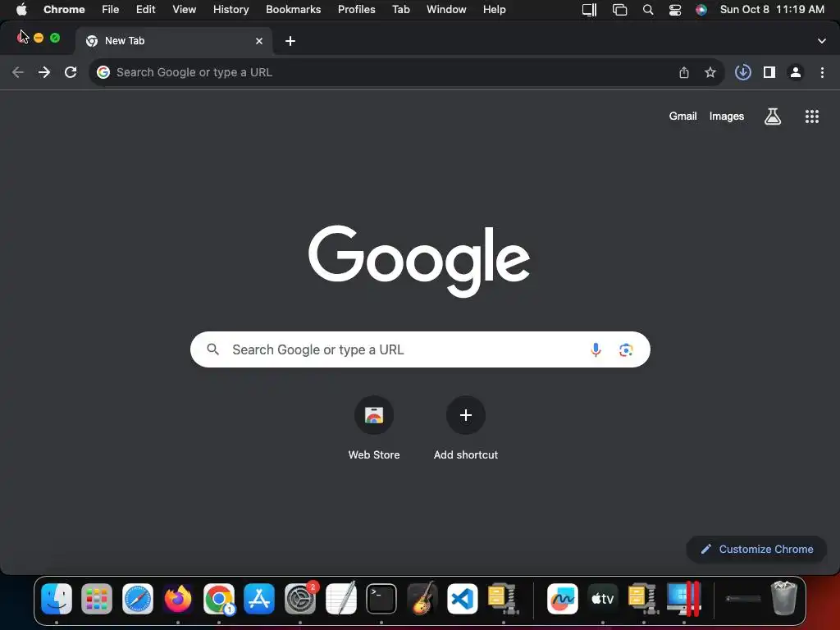Toggle the side panel icon
Image resolution: width=840 pixels, height=630 pixels.
(769, 72)
